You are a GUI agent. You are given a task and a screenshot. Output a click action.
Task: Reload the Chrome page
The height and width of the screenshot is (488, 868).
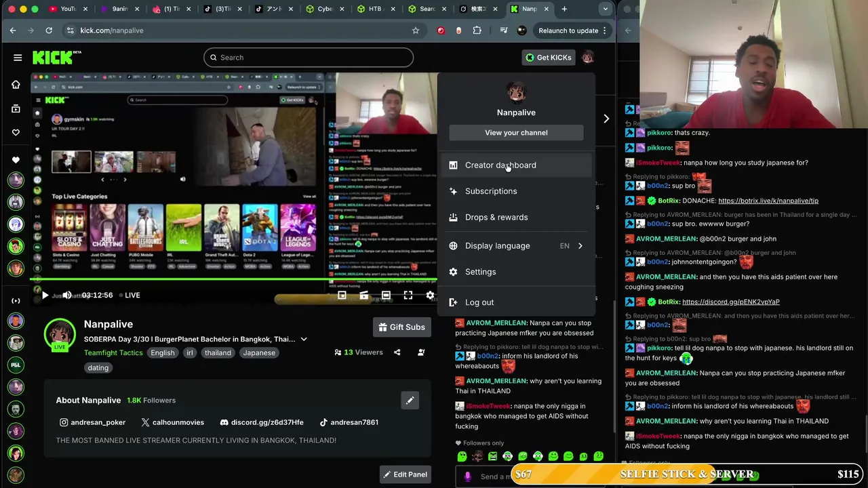point(49,30)
